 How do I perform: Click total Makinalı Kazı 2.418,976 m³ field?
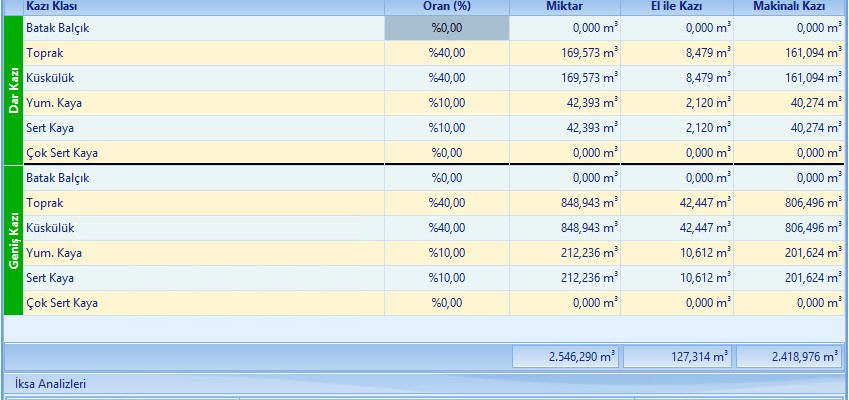point(789,356)
